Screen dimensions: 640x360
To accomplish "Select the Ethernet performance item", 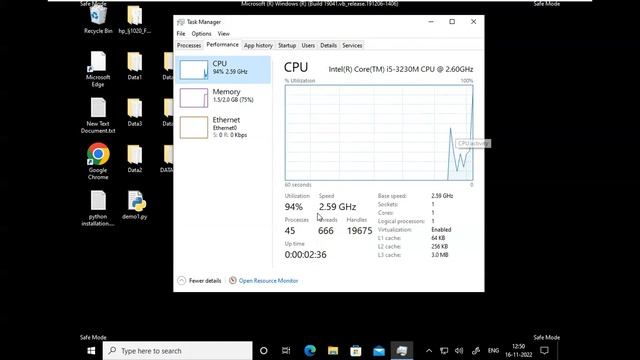I will coord(223,127).
